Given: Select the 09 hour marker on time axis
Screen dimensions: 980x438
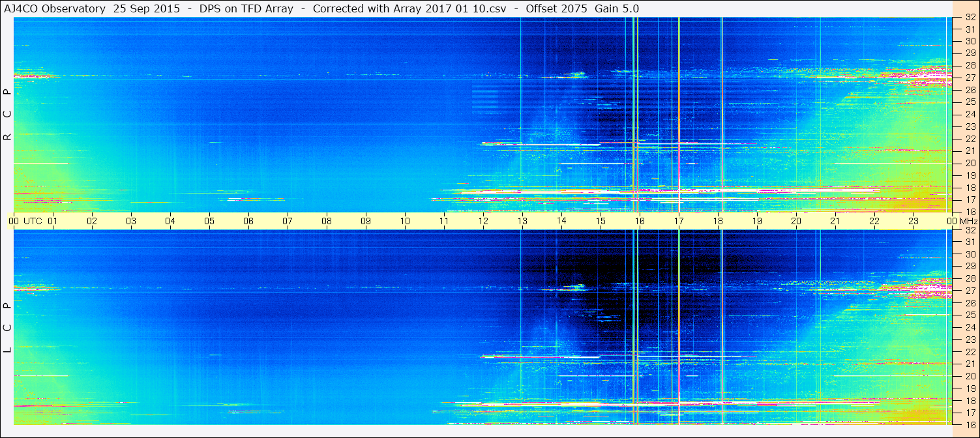Looking at the screenshot, I should coord(366,221).
